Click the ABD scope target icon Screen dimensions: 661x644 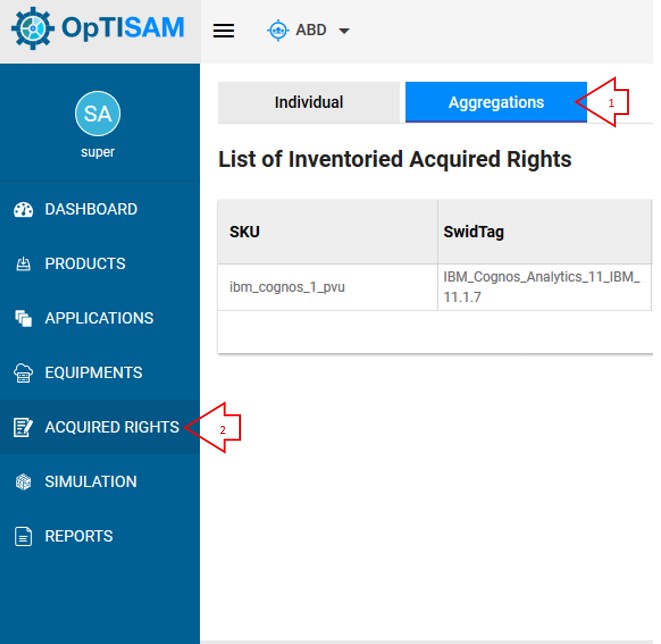(x=278, y=30)
